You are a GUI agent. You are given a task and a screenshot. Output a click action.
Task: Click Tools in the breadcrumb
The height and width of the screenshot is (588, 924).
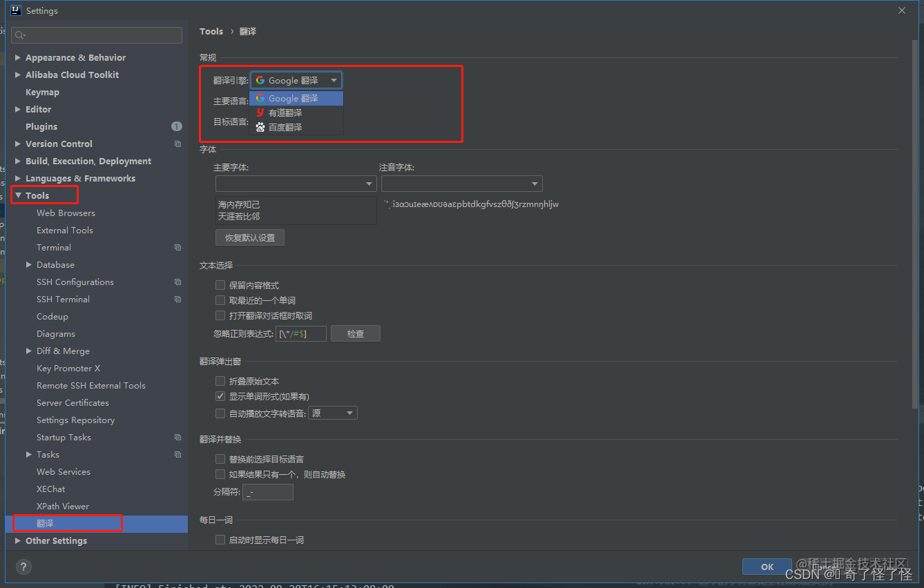click(x=211, y=31)
